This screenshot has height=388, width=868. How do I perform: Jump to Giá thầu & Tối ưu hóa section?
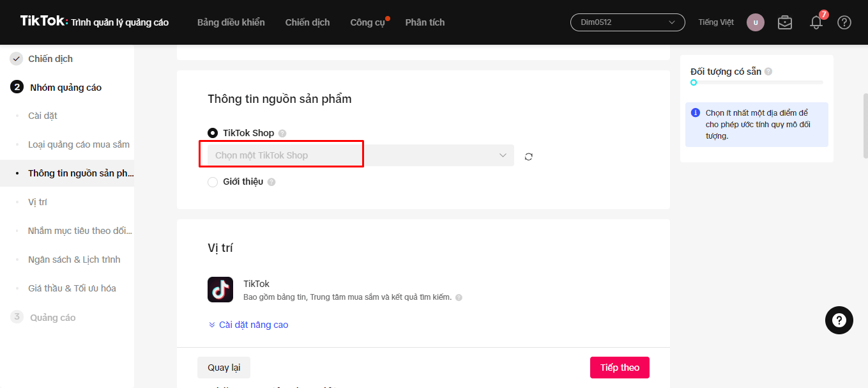[x=72, y=288]
